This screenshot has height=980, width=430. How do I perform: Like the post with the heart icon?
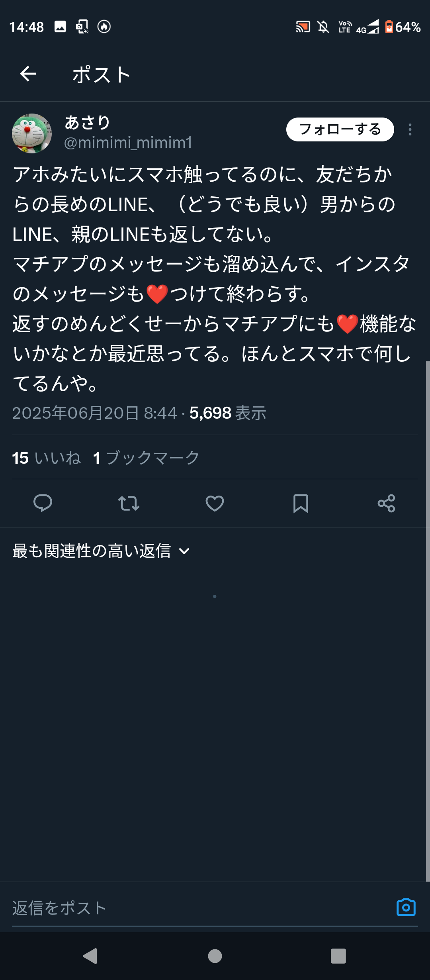(215, 503)
